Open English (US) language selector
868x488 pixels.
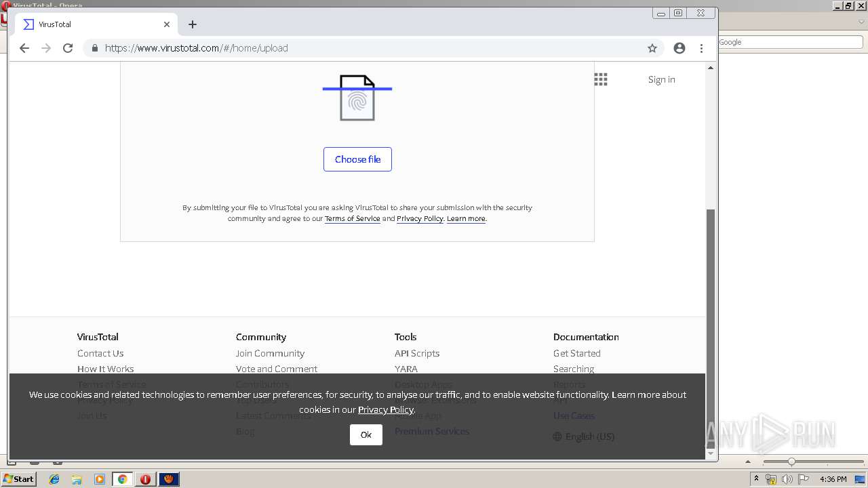584,436
